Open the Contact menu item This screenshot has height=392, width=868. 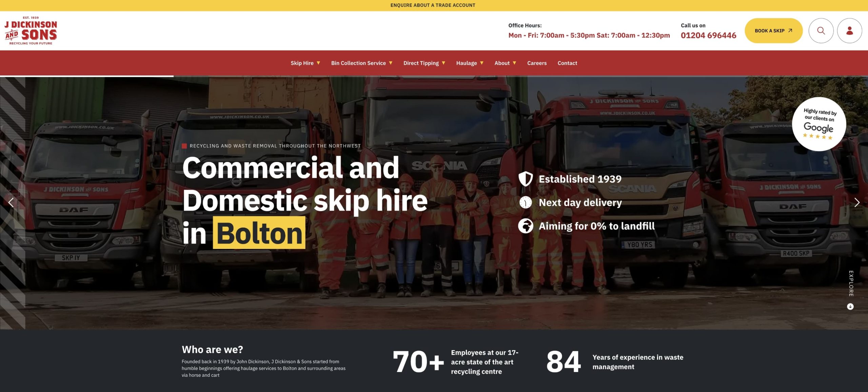[567, 63]
